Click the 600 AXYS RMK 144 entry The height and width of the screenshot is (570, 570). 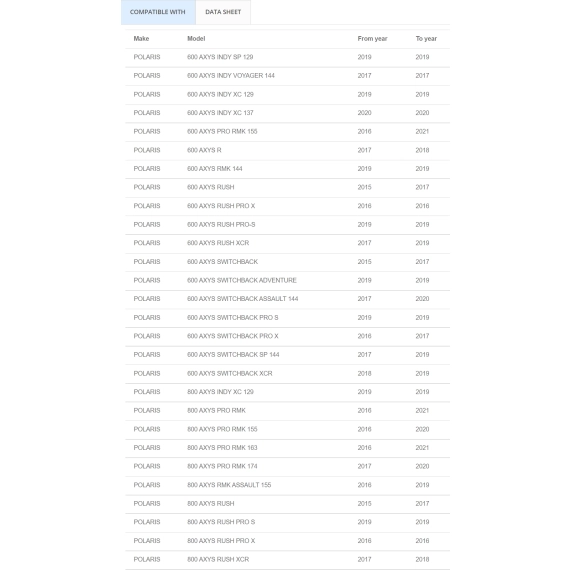tap(214, 169)
